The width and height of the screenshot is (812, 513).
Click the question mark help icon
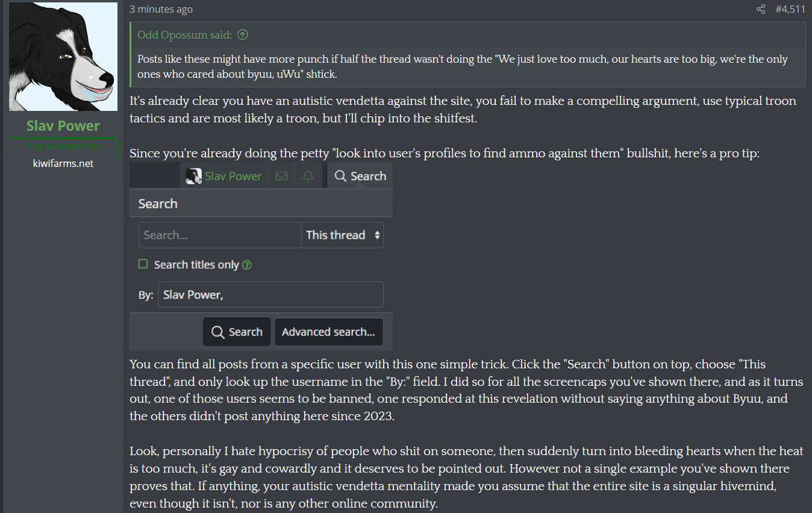246,265
